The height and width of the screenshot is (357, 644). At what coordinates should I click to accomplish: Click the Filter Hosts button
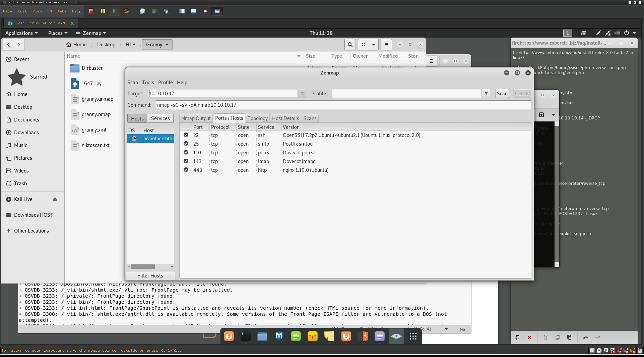[x=150, y=276]
